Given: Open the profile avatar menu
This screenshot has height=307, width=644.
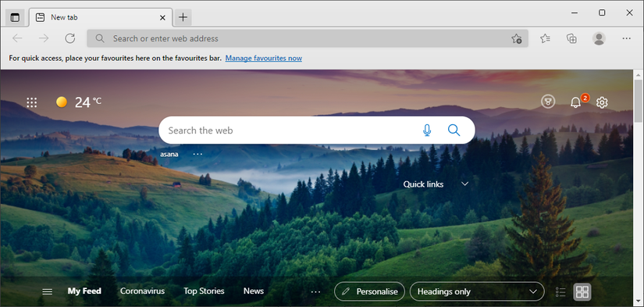Looking at the screenshot, I should [600, 38].
